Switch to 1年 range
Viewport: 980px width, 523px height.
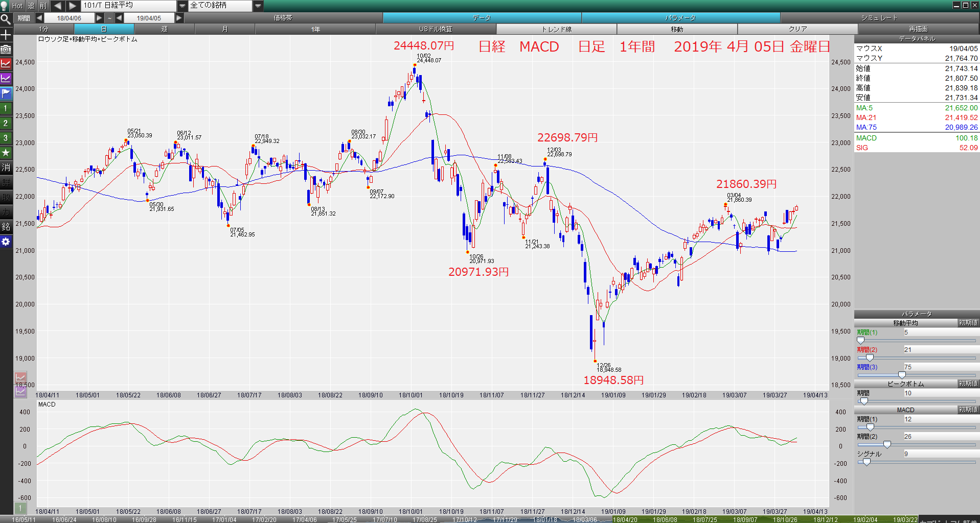pyautogui.click(x=315, y=29)
